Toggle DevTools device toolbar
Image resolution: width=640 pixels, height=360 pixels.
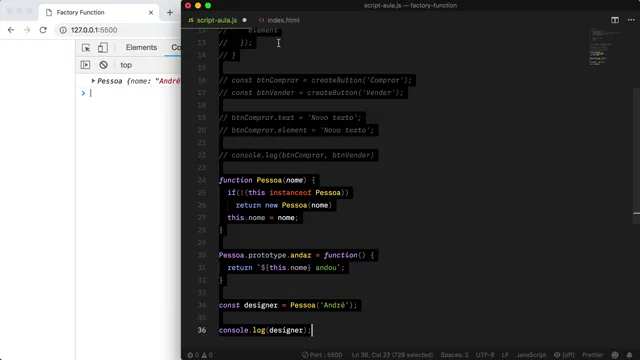(x=103, y=48)
